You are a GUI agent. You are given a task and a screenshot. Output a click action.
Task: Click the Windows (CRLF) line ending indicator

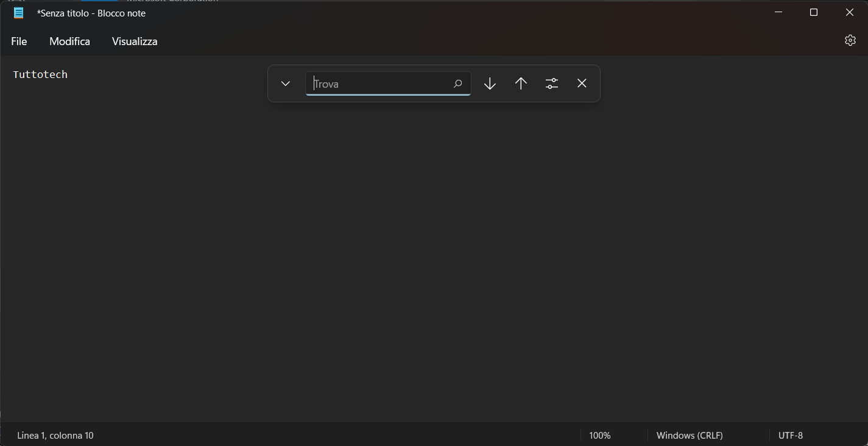pos(690,435)
